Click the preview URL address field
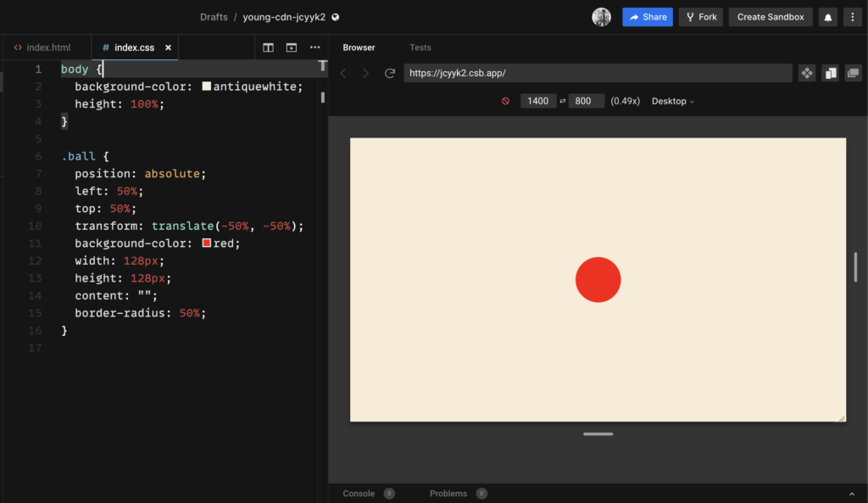This screenshot has height=503, width=868. coord(598,74)
